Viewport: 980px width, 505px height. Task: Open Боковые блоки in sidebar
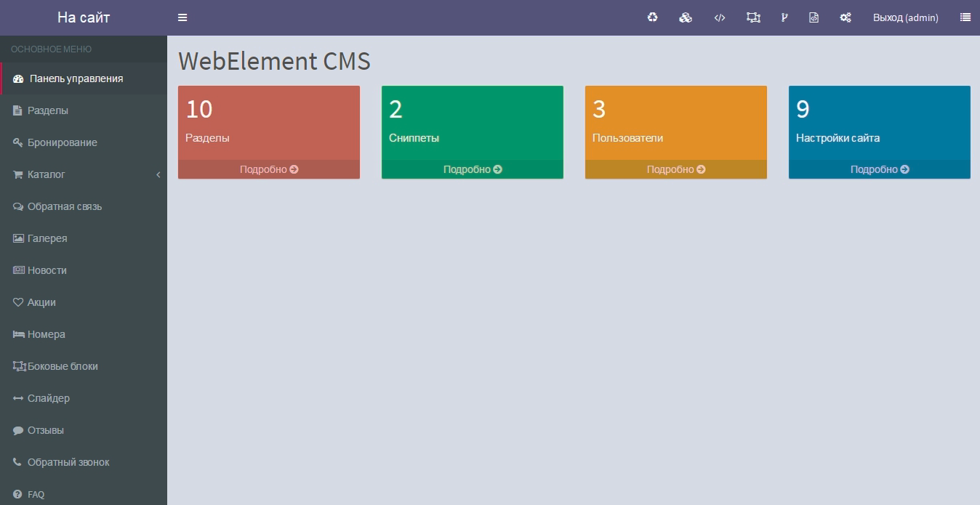pyautogui.click(x=84, y=366)
